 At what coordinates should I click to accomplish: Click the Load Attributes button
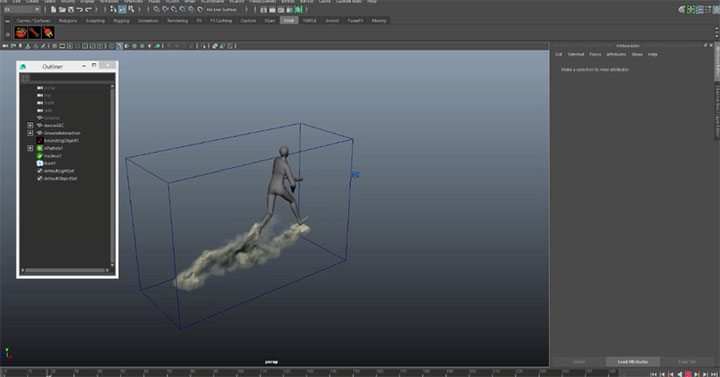[x=633, y=362]
